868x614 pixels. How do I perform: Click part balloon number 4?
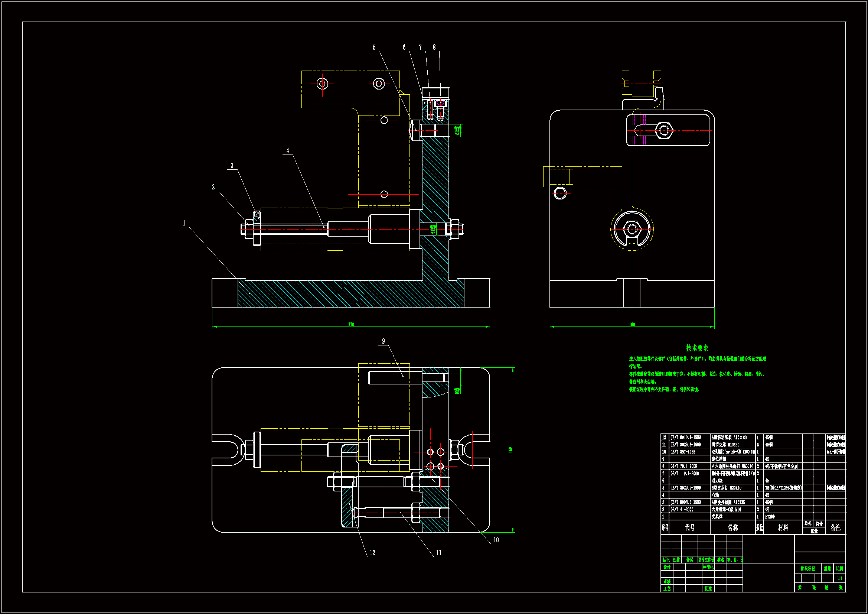pos(288,151)
